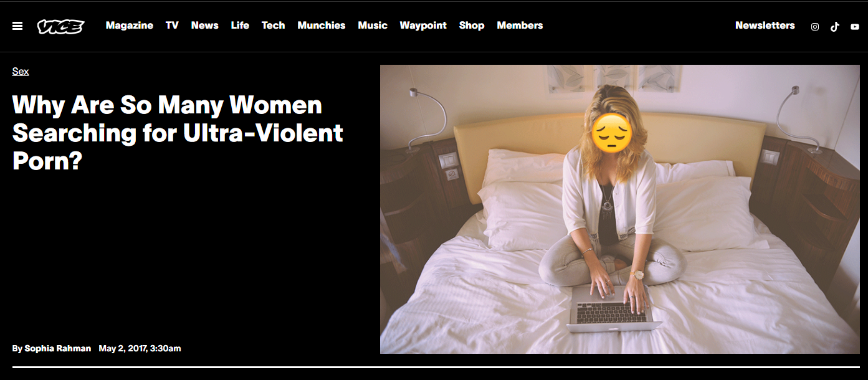The width and height of the screenshot is (868, 380).
Task: Open VICE's Instagram page
Action: (x=814, y=27)
